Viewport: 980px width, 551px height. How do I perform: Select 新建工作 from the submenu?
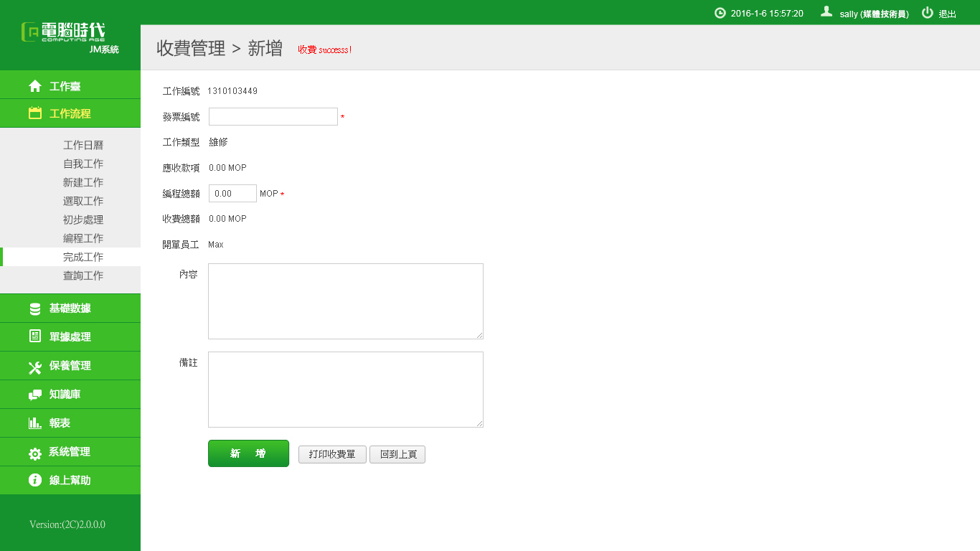[83, 182]
